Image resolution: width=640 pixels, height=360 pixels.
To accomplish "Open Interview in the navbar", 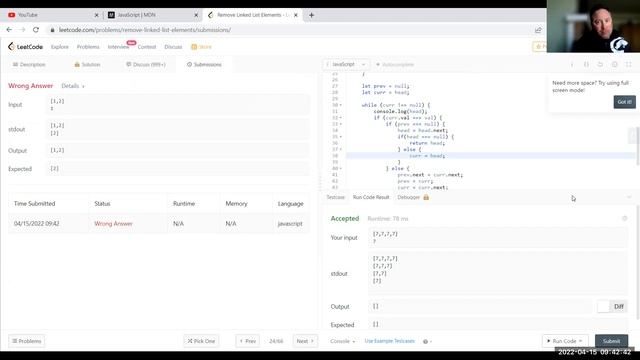I will click(x=118, y=47).
